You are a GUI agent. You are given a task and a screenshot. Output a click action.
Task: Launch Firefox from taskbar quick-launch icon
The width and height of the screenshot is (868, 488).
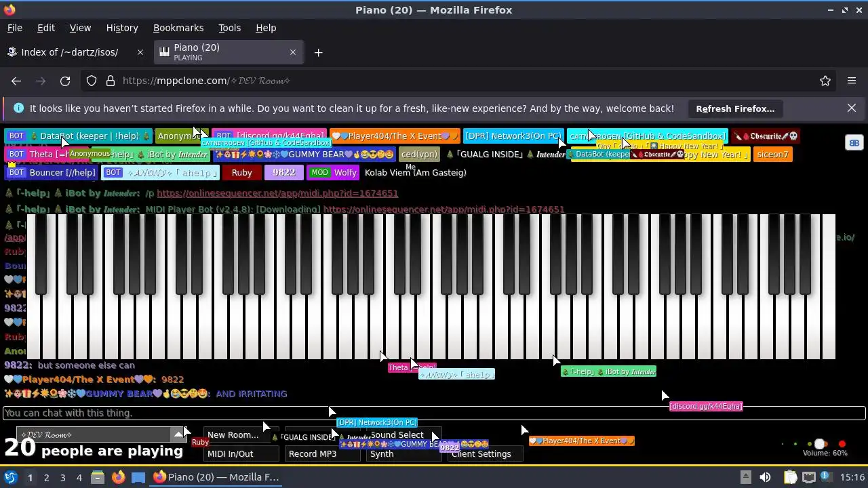click(x=118, y=477)
